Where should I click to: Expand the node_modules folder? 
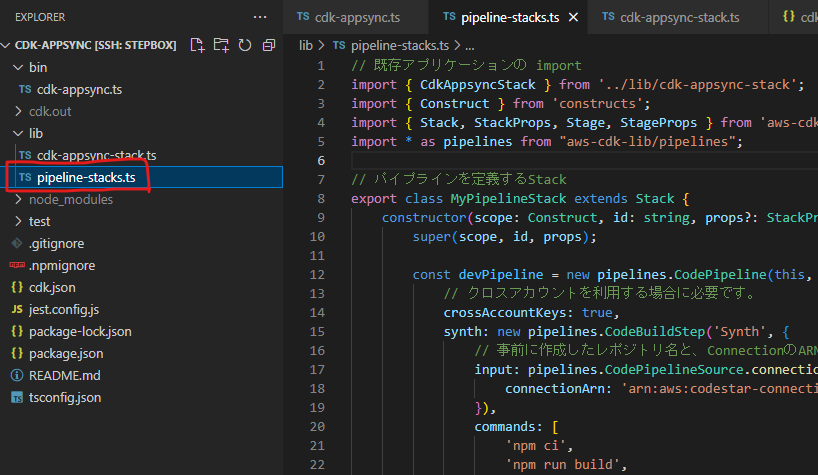[x=70, y=199]
